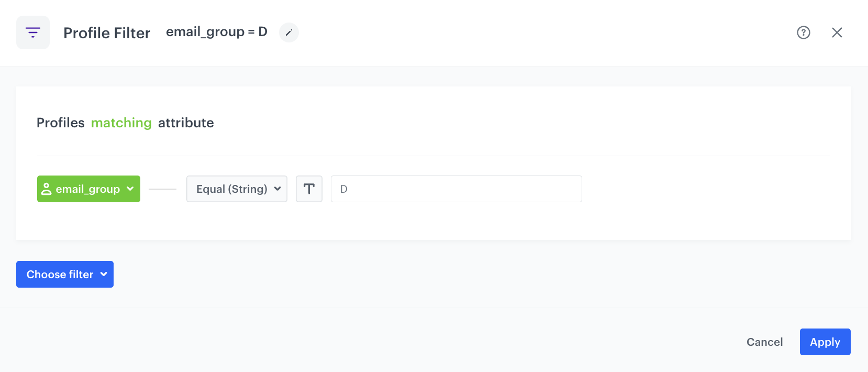The width and height of the screenshot is (868, 372).
Task: Click the email_group = D header text
Action: 216,32
